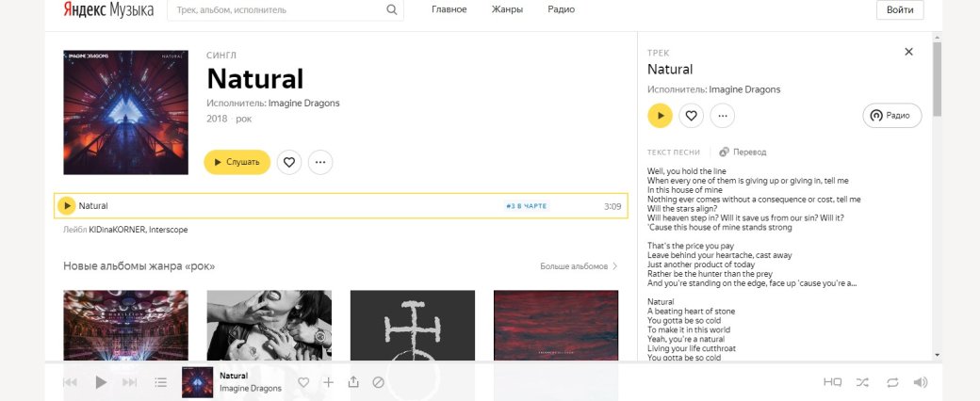Expand Больше альбомов list
Image resolution: width=980 pixels, height=401 pixels.
(579, 266)
